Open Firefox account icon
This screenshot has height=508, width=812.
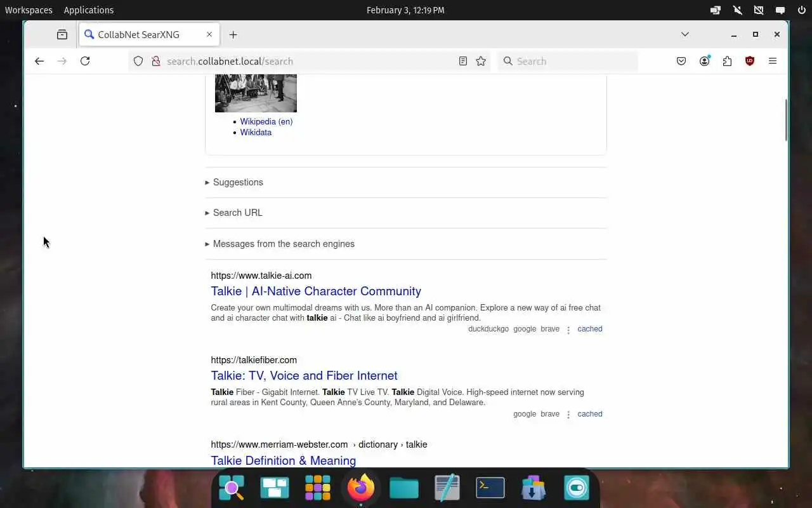pos(704,61)
